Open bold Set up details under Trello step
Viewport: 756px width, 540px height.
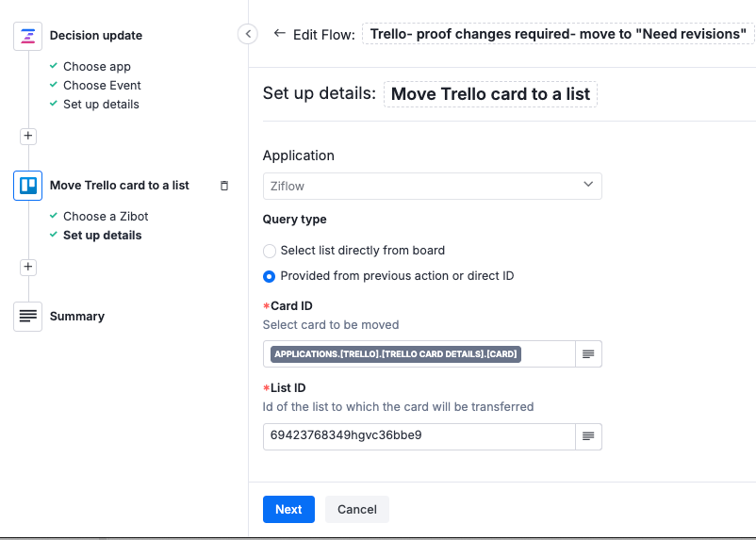(102, 236)
